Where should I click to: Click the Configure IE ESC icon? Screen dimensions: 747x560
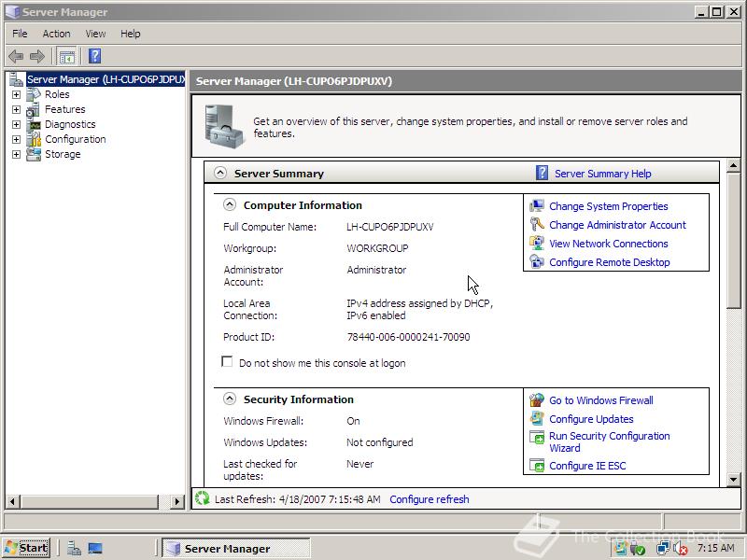pyautogui.click(x=537, y=465)
